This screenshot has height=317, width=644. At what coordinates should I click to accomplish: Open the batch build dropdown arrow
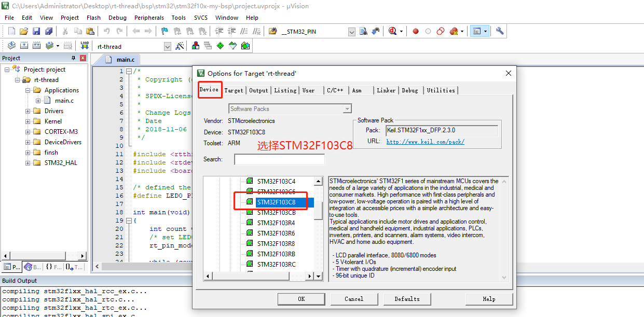tap(58, 46)
